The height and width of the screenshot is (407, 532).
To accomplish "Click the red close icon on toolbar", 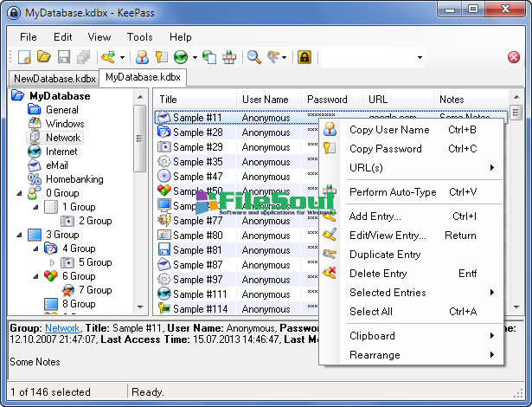I will 514,57.
